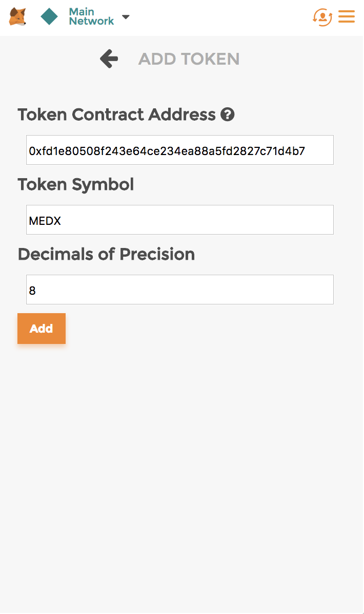Viewport: 364px width, 614px height.
Task: Go back using the left arrow
Action: [109, 59]
